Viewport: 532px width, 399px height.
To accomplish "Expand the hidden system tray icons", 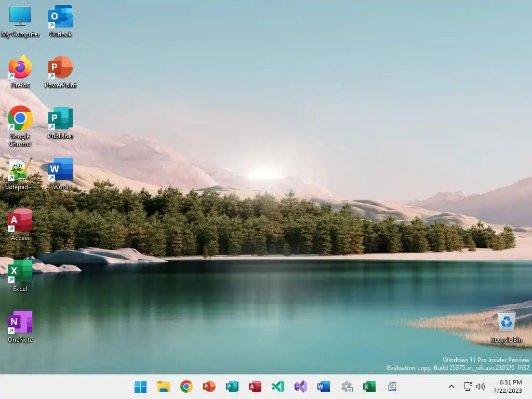I will point(451,387).
